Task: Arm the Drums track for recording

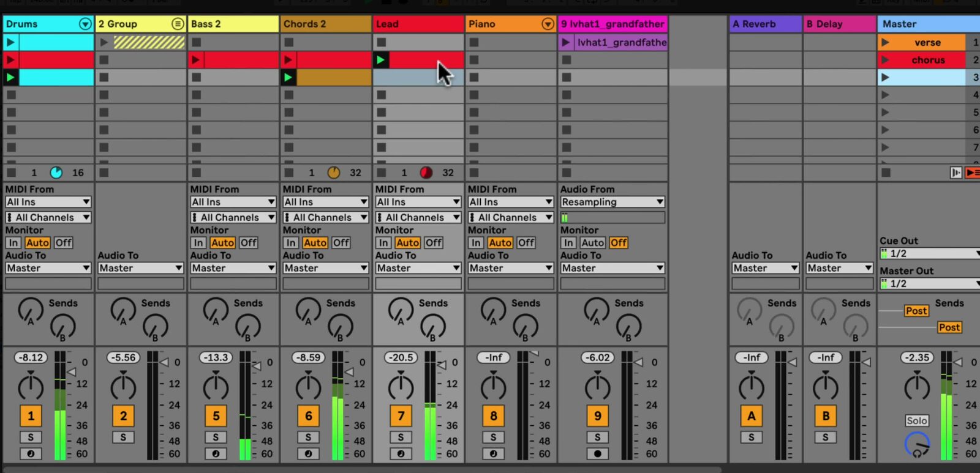Action: coord(31,453)
